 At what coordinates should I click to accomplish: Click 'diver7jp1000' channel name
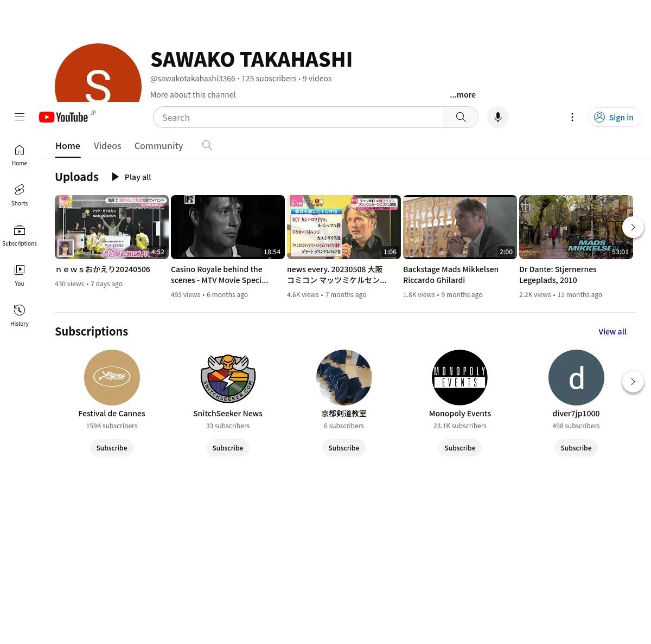coord(576,414)
